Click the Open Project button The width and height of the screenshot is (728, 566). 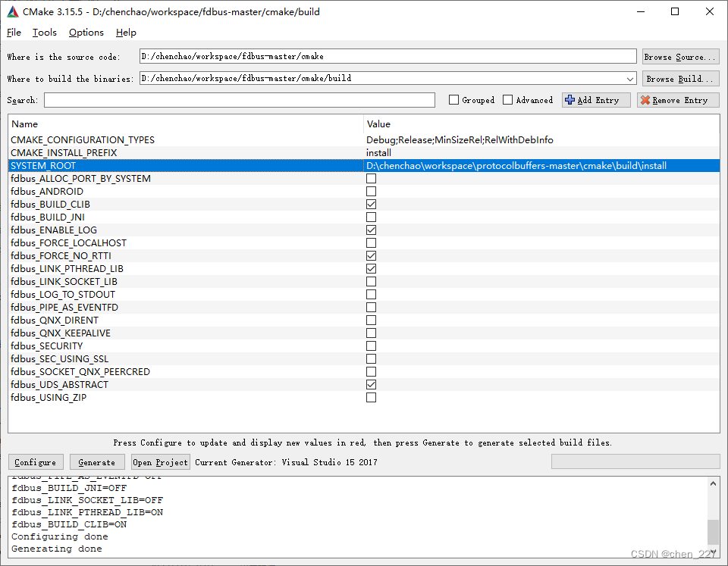160,461
